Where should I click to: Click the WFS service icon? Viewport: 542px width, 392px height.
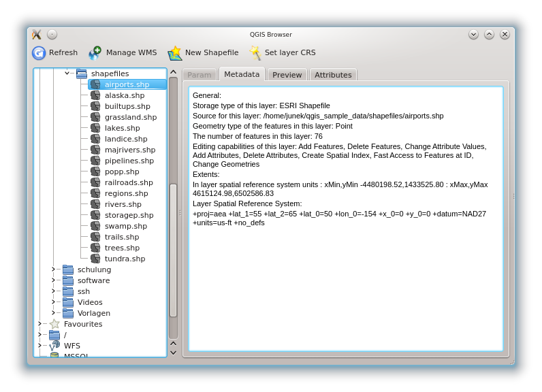click(x=54, y=345)
